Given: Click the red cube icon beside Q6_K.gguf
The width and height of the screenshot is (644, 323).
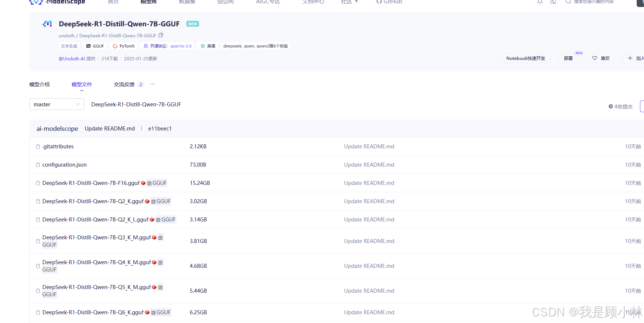Looking at the screenshot, I should (147, 312).
